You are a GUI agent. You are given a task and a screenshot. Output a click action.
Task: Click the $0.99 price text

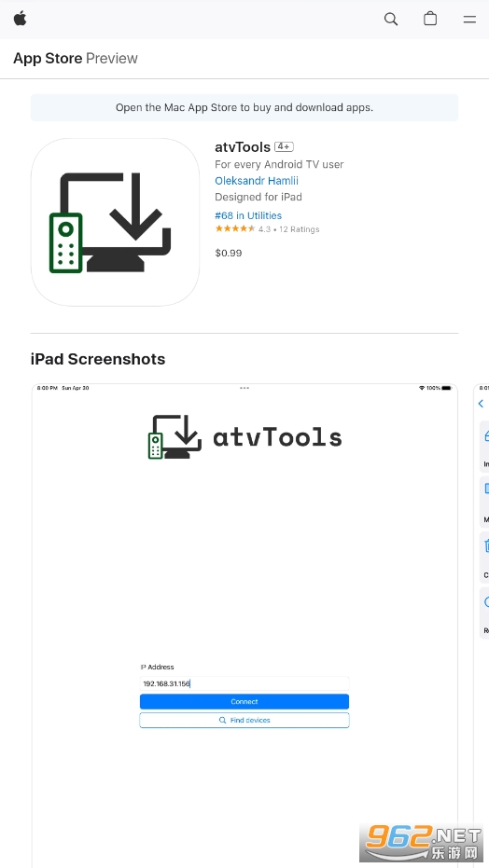pos(228,253)
